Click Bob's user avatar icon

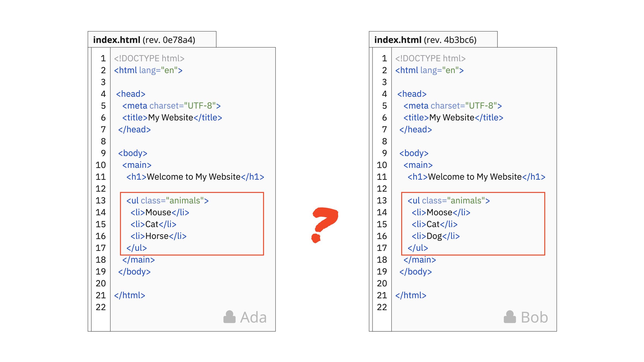(510, 317)
